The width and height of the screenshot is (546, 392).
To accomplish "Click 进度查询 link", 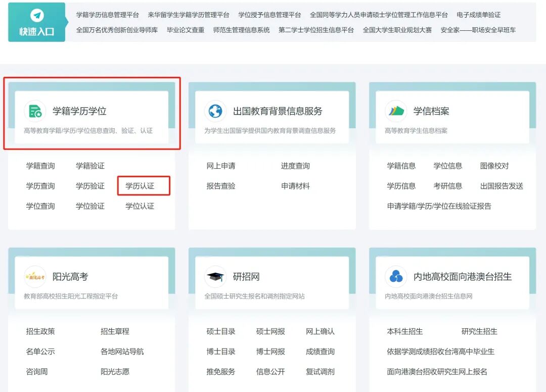I will [x=295, y=166].
